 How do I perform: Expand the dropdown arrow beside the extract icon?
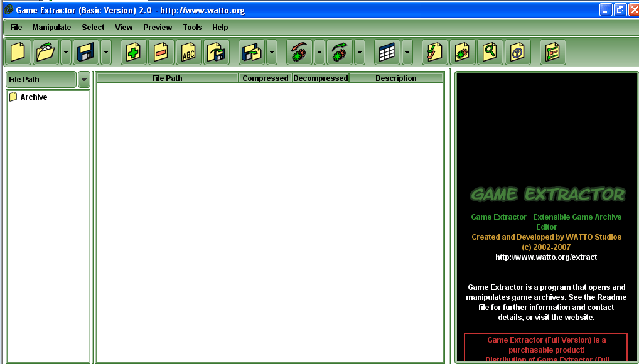tap(272, 52)
